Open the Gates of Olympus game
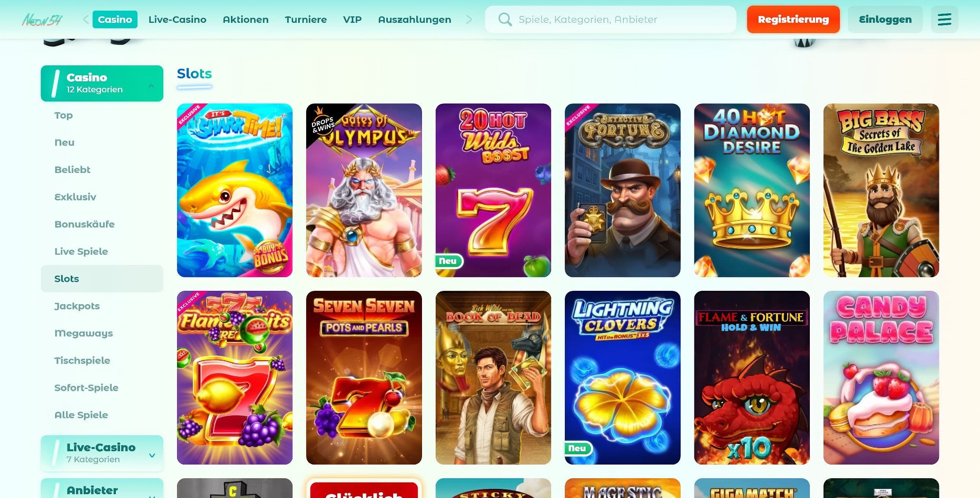This screenshot has width=980, height=498. (x=364, y=190)
